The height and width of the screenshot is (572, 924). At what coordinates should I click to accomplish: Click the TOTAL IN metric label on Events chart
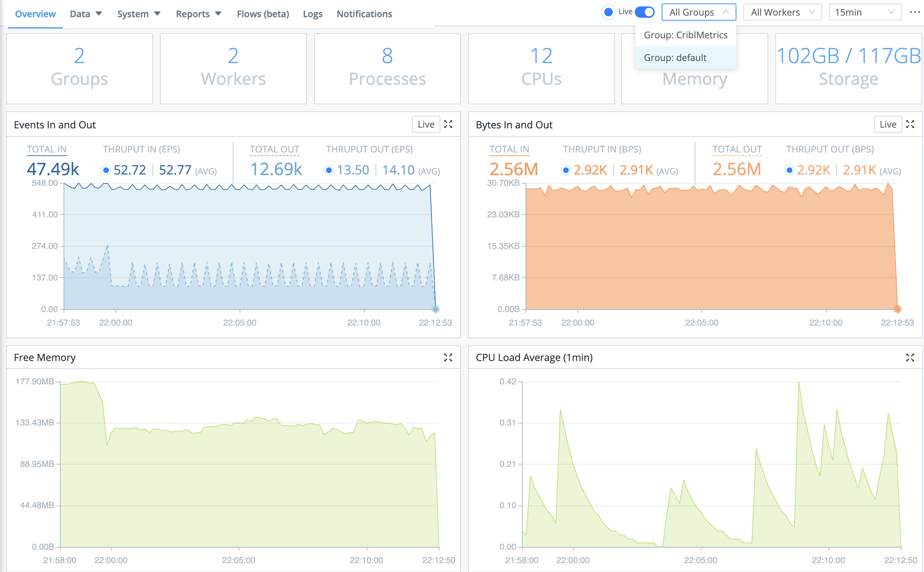tap(46, 149)
